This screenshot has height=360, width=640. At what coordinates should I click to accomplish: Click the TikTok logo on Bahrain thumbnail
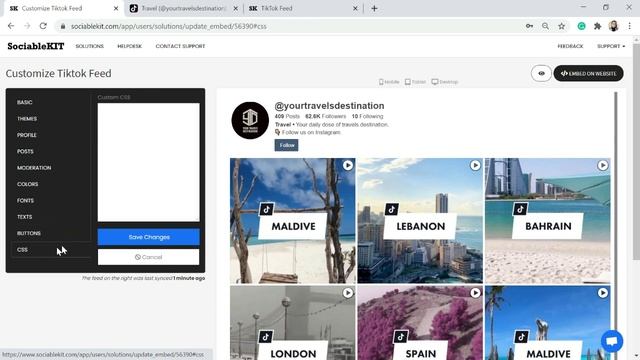tap(520, 209)
